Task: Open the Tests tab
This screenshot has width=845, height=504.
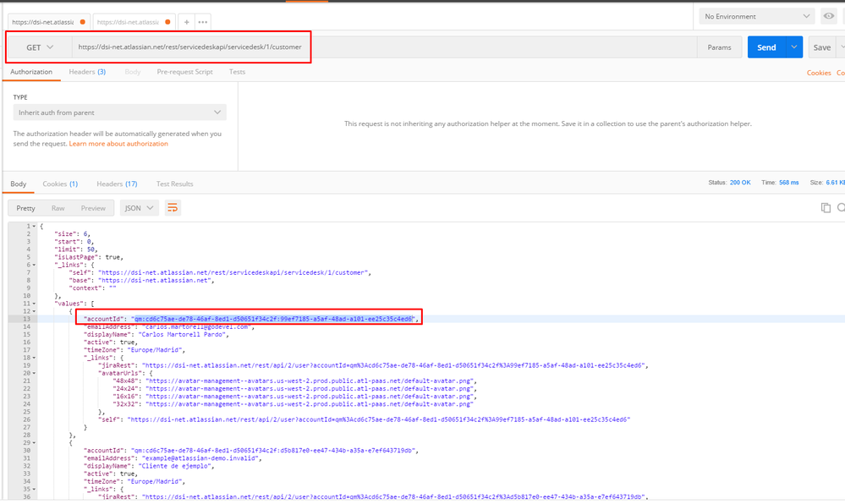Action: pyautogui.click(x=237, y=72)
